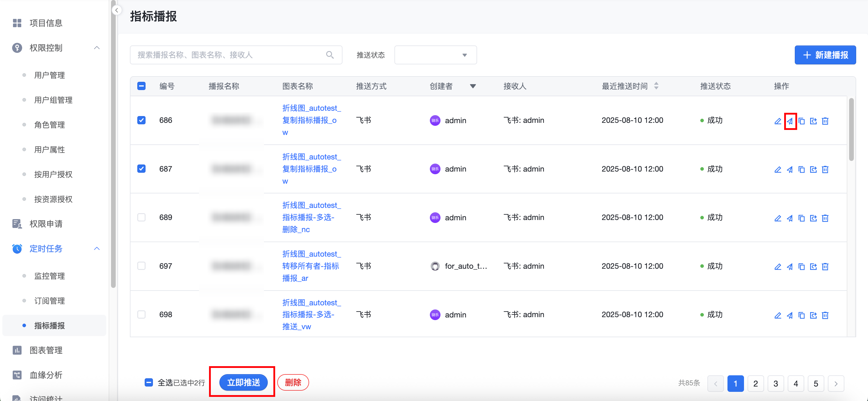This screenshot has width=868, height=401.
Task: Click the 新建播报 button
Action: tap(825, 55)
